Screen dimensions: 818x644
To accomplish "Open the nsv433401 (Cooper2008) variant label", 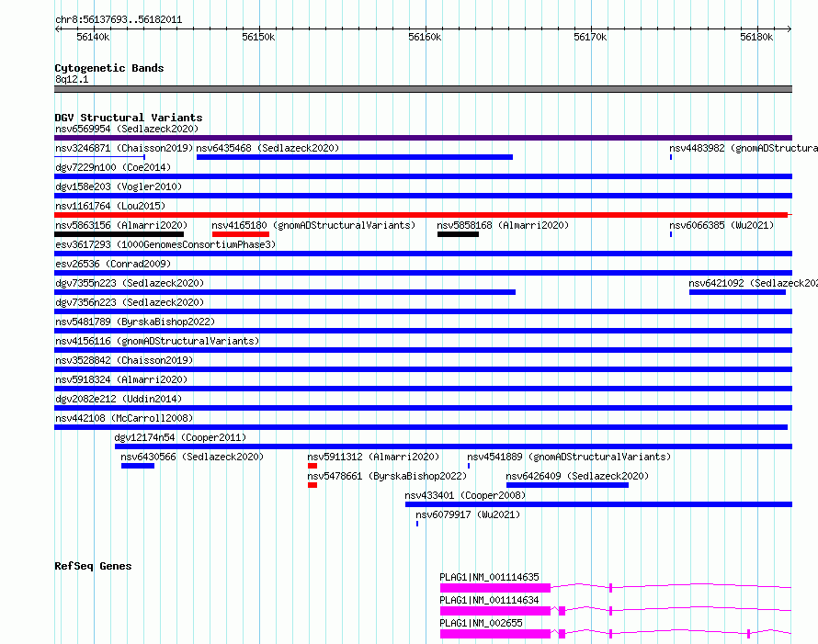I will click(465, 495).
